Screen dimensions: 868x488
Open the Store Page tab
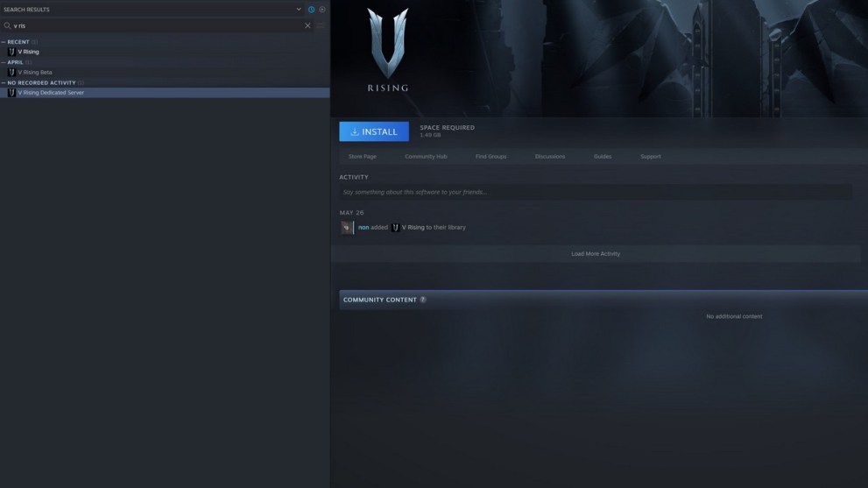pyautogui.click(x=363, y=157)
